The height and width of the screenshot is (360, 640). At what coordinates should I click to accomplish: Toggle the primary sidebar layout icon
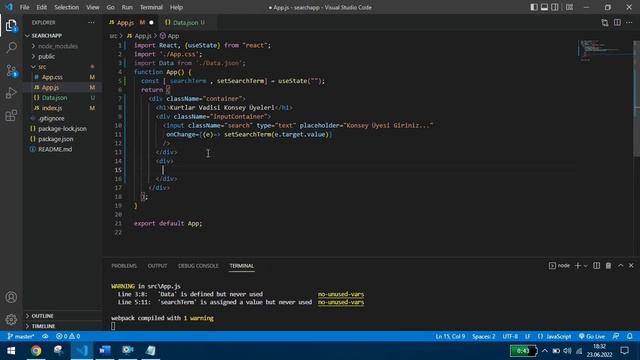(534, 7)
